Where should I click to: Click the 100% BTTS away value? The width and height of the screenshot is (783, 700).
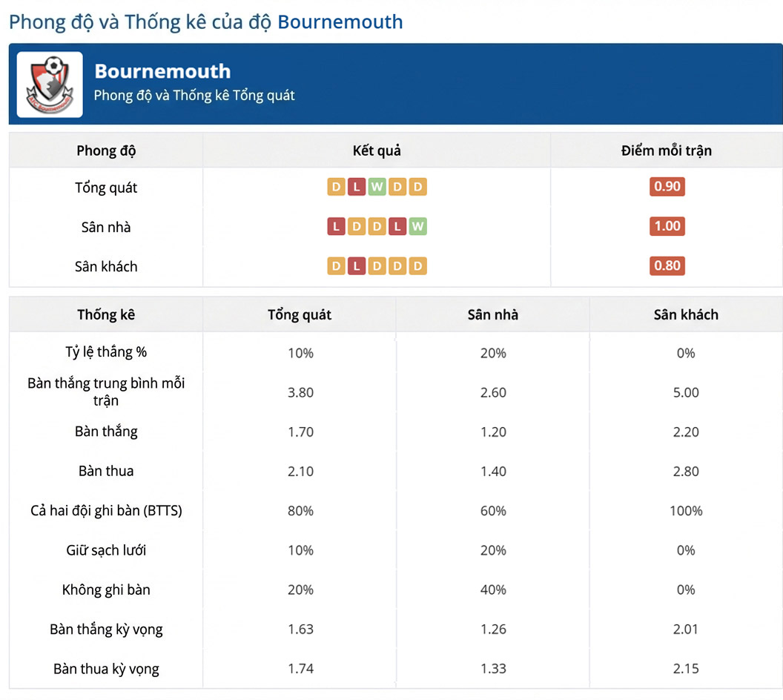coord(686,511)
